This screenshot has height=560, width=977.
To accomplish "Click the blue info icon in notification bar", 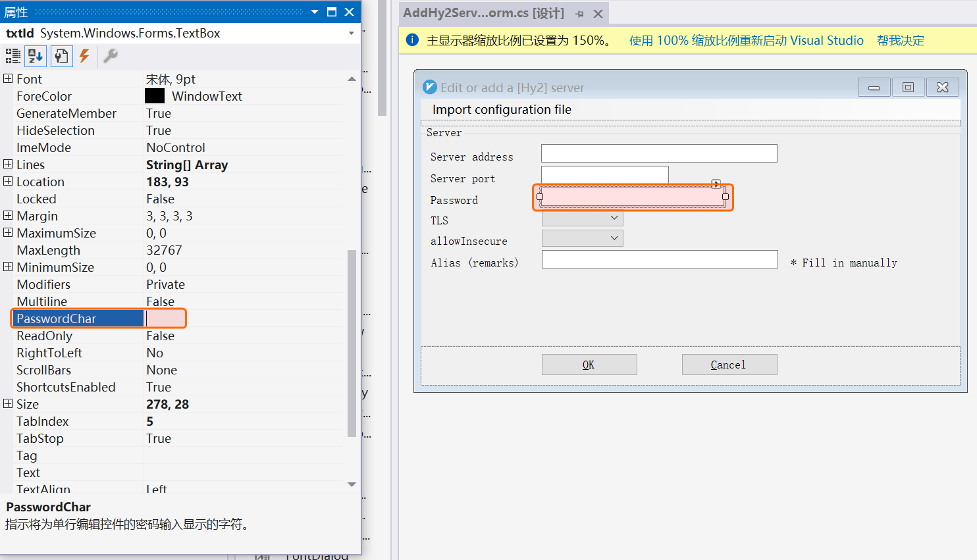I will [412, 40].
